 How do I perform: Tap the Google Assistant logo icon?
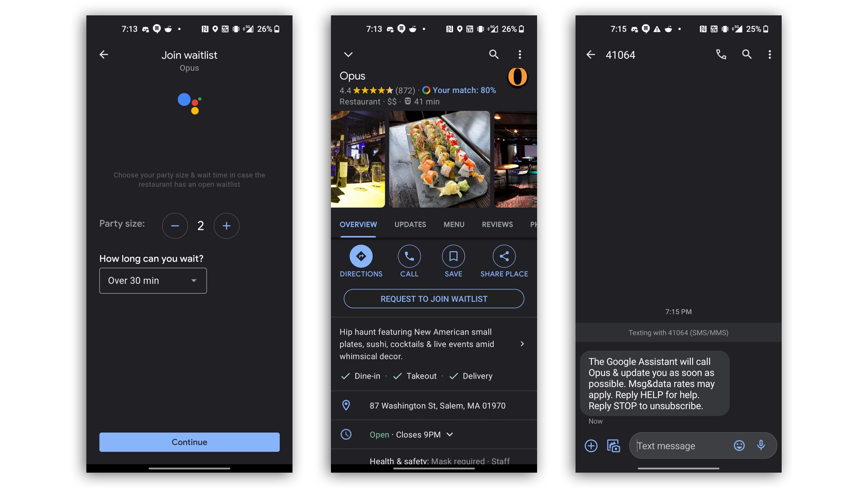189,103
